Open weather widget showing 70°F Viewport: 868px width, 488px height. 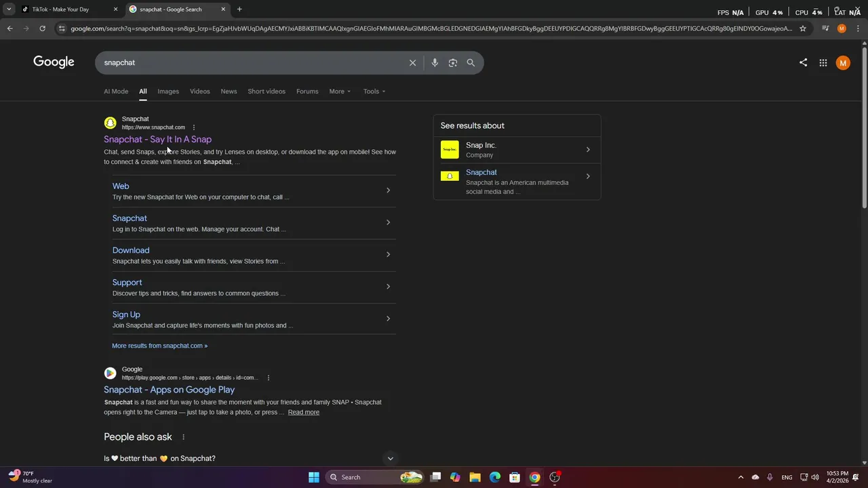31,477
